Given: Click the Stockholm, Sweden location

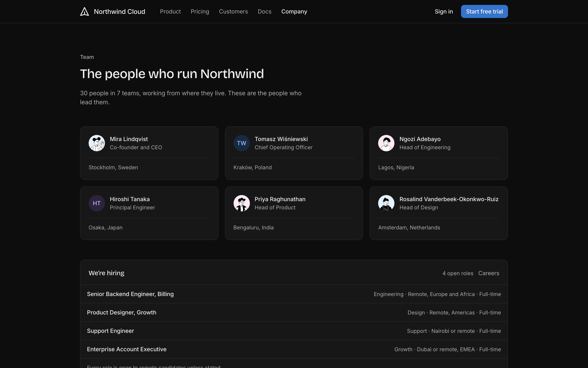Looking at the screenshot, I should [x=113, y=167].
